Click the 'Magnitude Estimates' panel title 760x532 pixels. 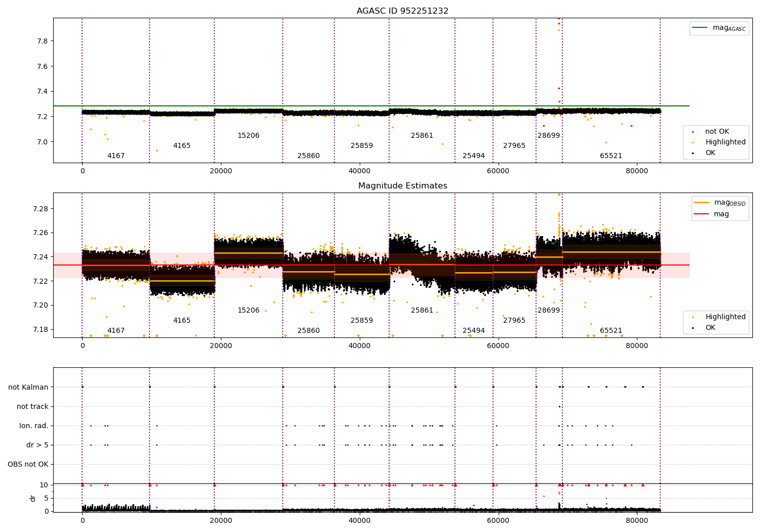402,186
